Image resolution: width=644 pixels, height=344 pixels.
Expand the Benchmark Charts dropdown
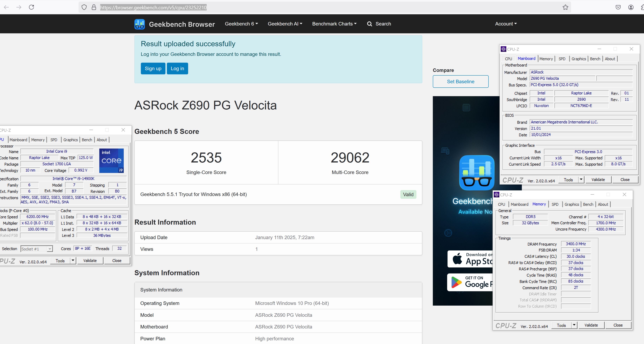click(x=334, y=24)
